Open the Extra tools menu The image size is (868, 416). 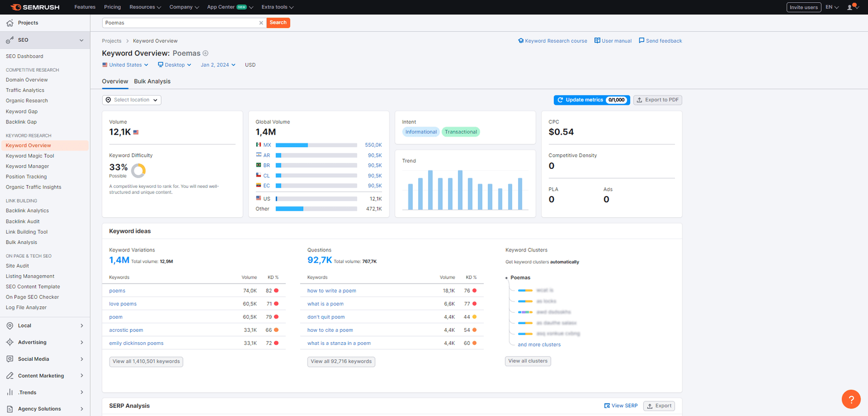pyautogui.click(x=277, y=7)
